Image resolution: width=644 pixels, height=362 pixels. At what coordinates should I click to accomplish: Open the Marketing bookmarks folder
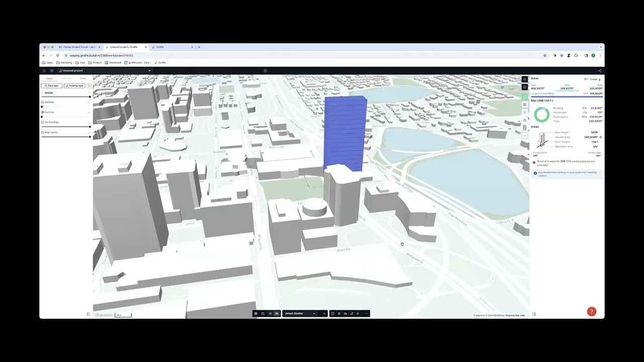coord(64,62)
